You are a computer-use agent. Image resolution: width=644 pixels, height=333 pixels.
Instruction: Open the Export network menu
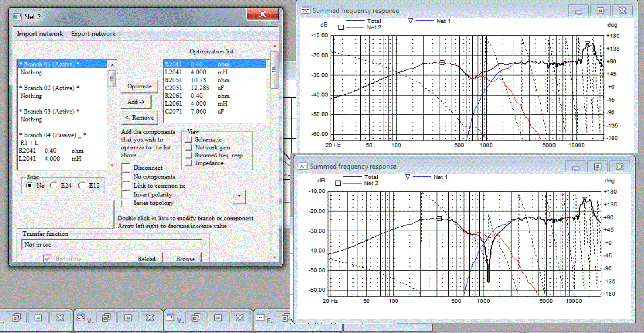click(x=93, y=34)
